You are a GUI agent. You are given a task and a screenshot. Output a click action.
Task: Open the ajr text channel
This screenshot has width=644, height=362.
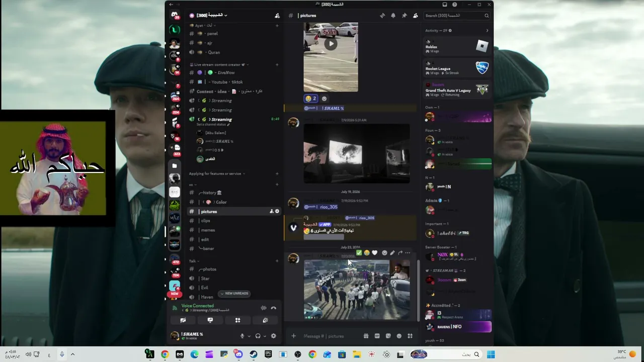click(x=234, y=43)
